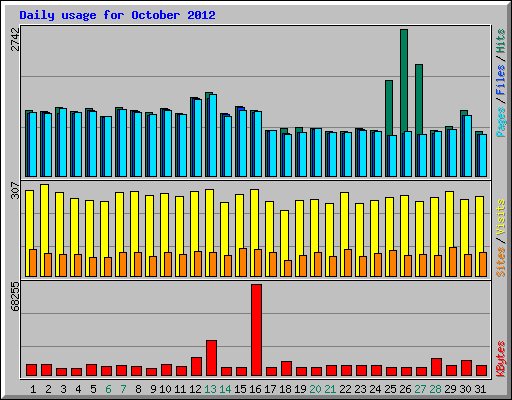This screenshot has width=512, height=400.
Task: Click the tall red KBytes bar for day 16
Action: 256,330
